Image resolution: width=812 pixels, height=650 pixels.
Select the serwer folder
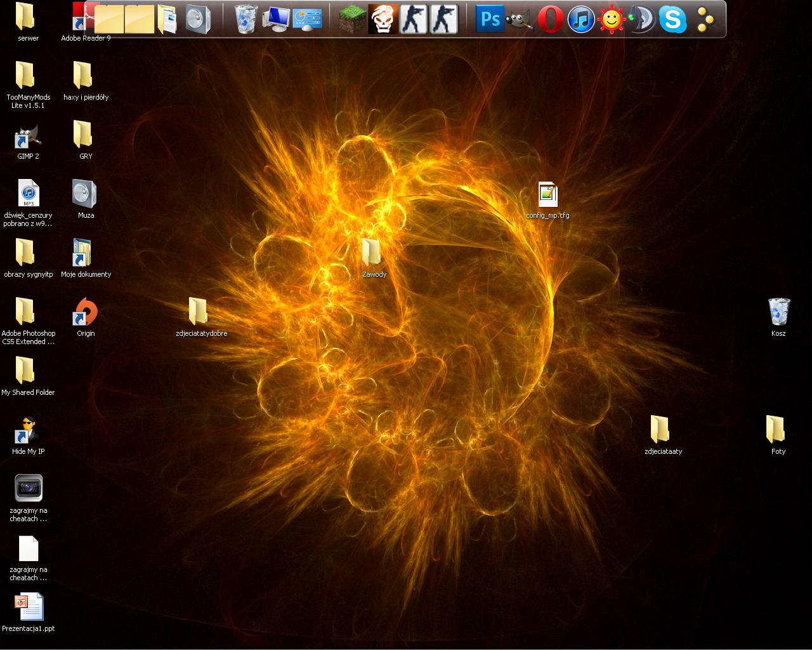click(x=28, y=22)
